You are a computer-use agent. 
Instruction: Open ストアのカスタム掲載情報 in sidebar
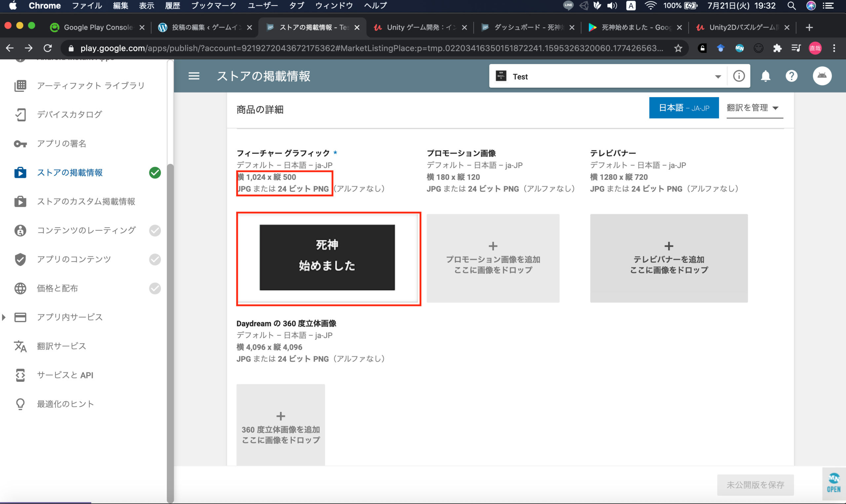[86, 201]
